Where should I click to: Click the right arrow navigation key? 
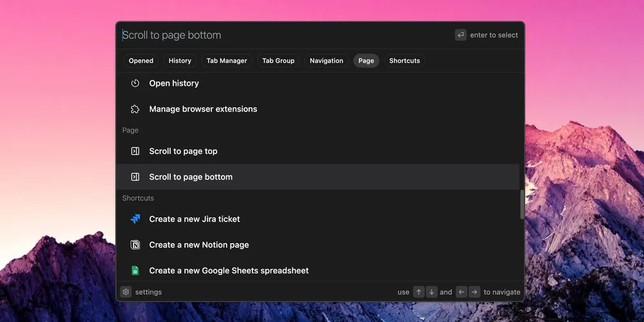pyautogui.click(x=474, y=292)
